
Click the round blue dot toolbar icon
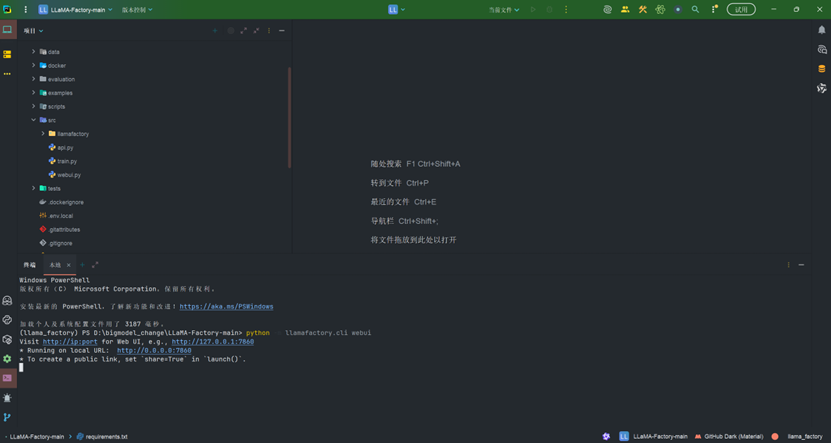point(678,10)
